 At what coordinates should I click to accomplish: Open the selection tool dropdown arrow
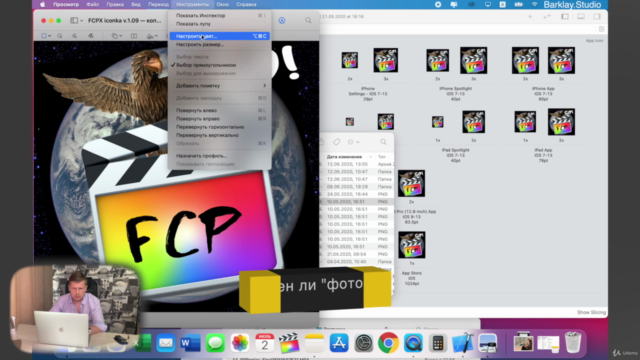50,36
